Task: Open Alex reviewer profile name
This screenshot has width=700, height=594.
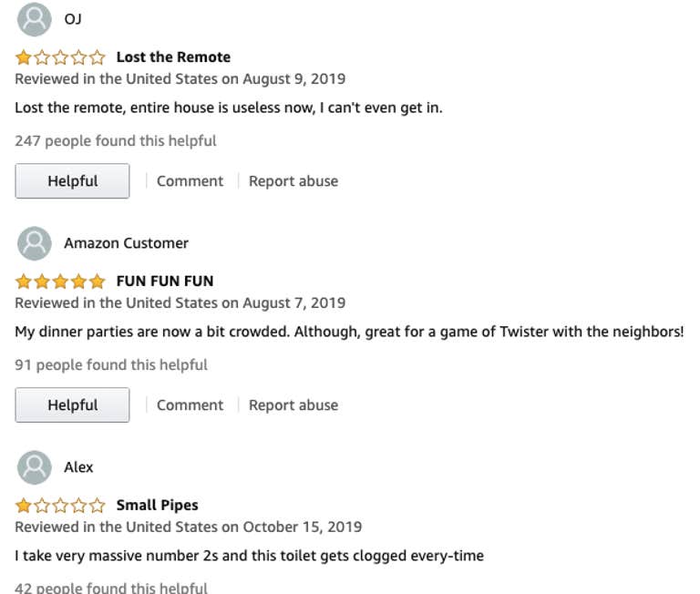Action: [x=78, y=467]
